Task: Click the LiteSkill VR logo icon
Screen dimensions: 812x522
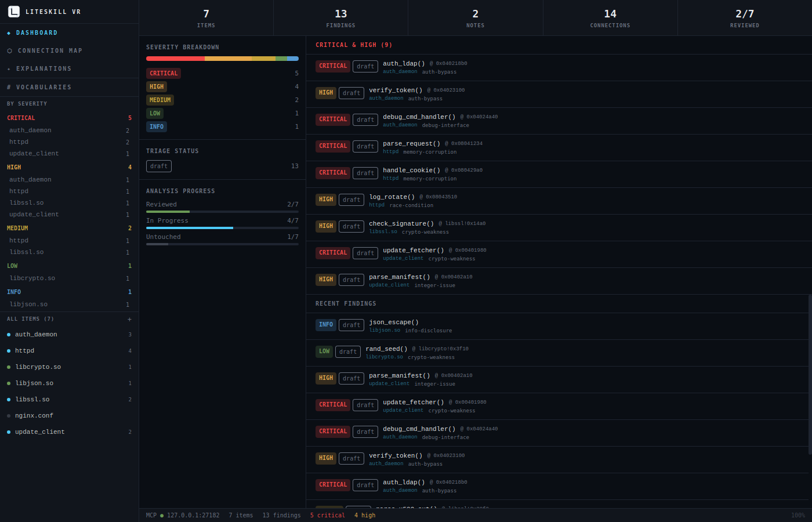Action: 14,12
